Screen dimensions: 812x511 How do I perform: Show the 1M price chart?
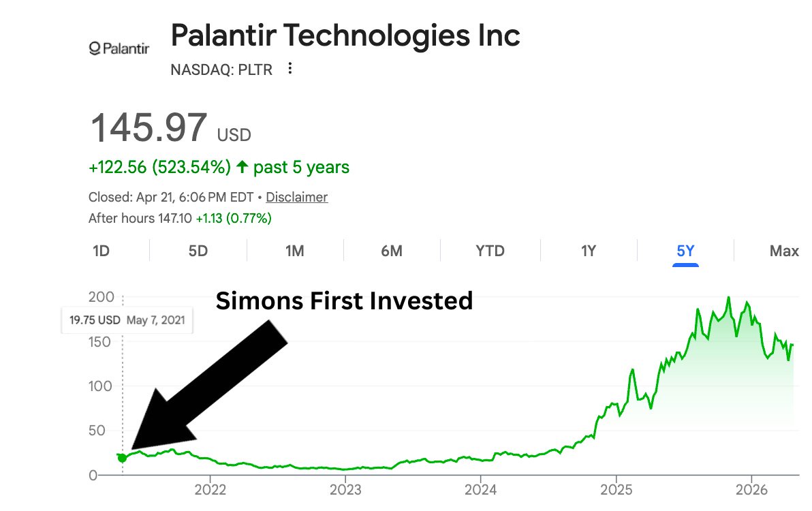294,251
